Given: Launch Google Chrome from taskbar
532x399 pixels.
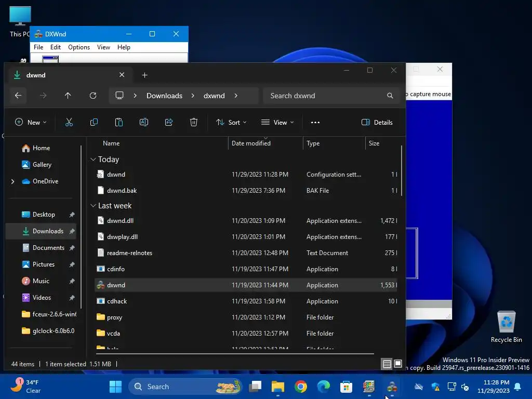Looking at the screenshot, I should tap(301, 387).
